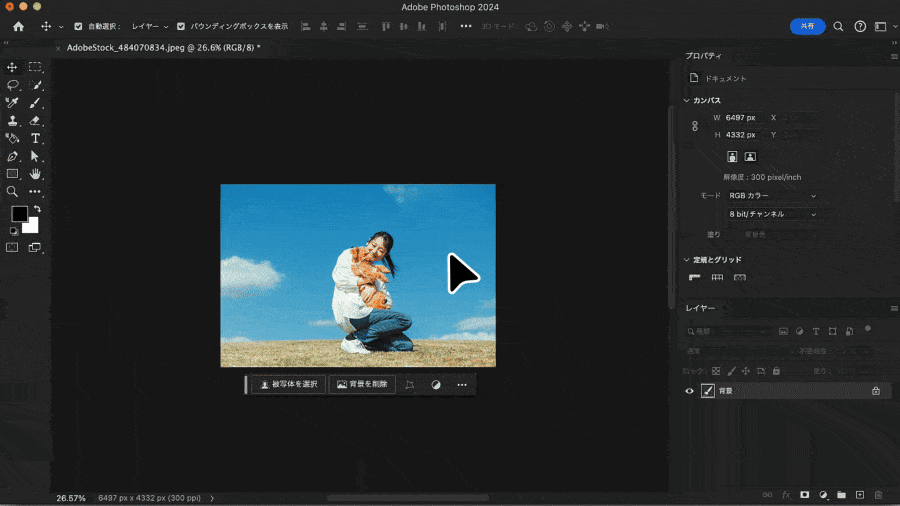Image resolution: width=900 pixels, height=506 pixels.
Task: Expand the status bar info arrow
Action: (212, 498)
